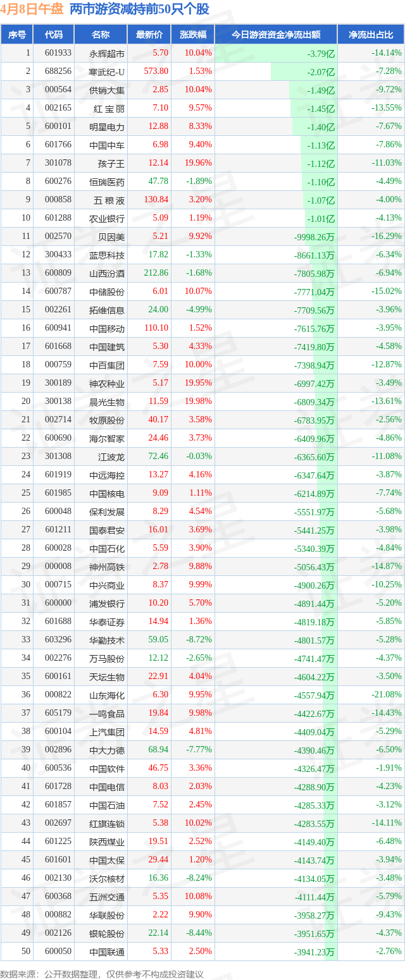Click the -21.08% ratio for 山东海化
Viewport: 405px width, 980px height.
click(x=387, y=695)
